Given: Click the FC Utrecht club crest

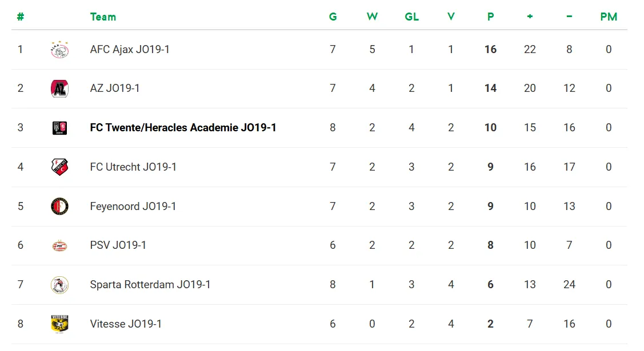Looking at the screenshot, I should pos(59,167).
